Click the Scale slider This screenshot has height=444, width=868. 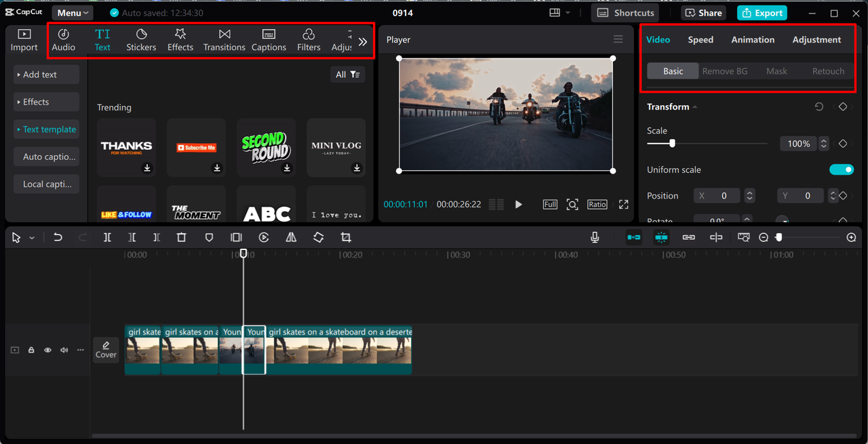pyautogui.click(x=707, y=144)
